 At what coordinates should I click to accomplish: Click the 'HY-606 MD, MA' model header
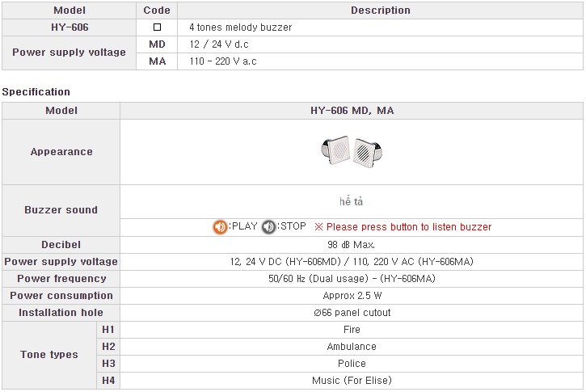click(352, 111)
